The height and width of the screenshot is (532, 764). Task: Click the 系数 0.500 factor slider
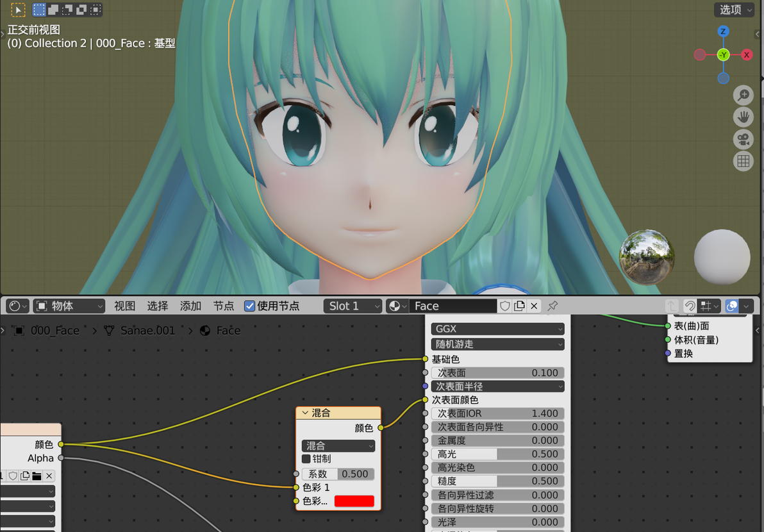point(338,474)
